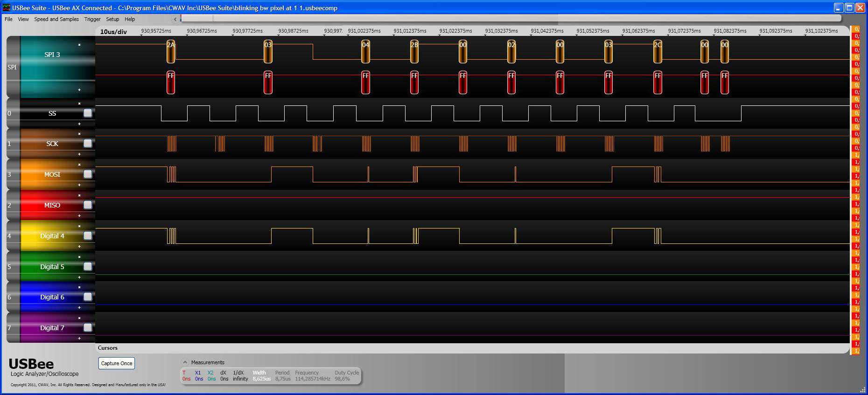Click the plus icon on SCK channel
The width and height of the screenshot is (868, 395).
click(79, 154)
